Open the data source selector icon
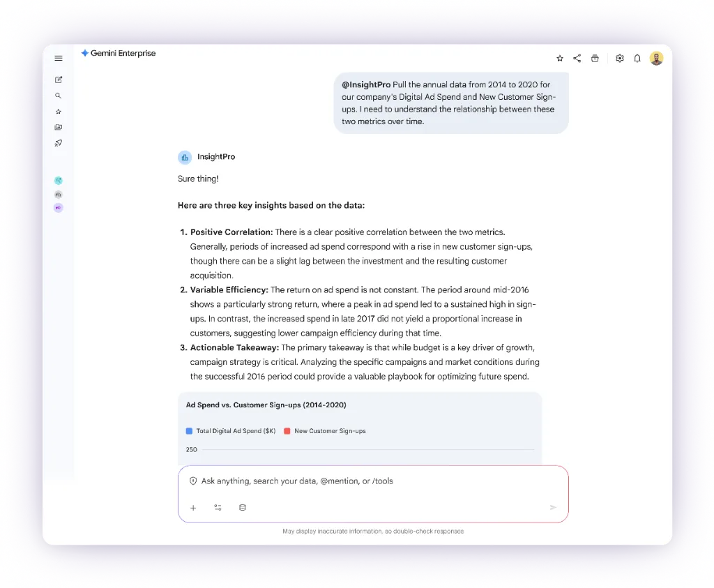The height and width of the screenshot is (588, 714). pos(243,508)
